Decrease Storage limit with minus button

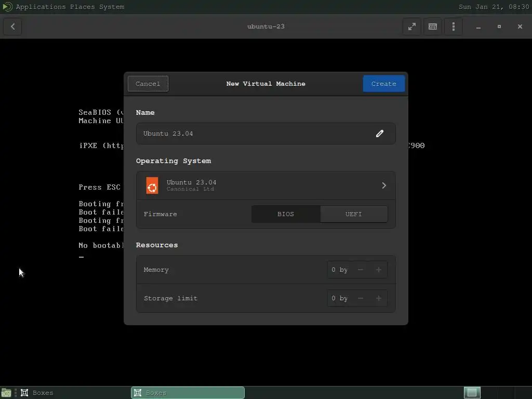(x=361, y=298)
